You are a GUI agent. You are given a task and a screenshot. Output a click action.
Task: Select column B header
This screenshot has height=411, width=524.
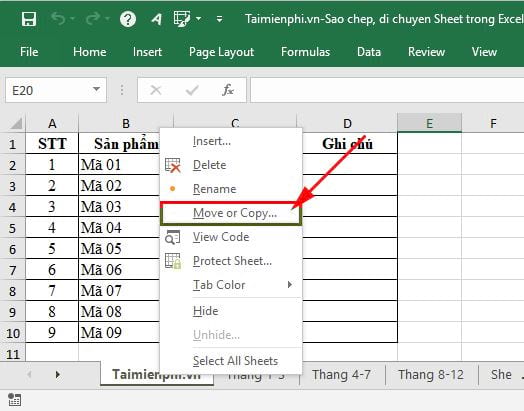coord(126,123)
